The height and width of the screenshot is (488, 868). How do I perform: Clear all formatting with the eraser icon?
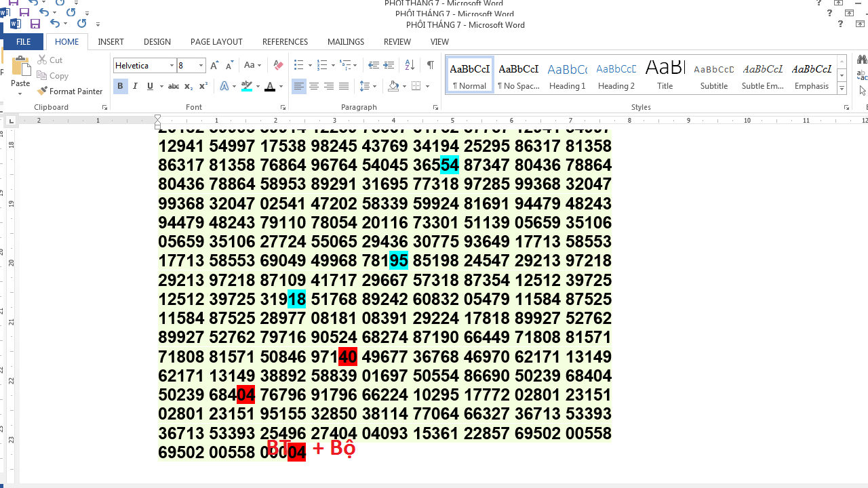click(x=278, y=66)
